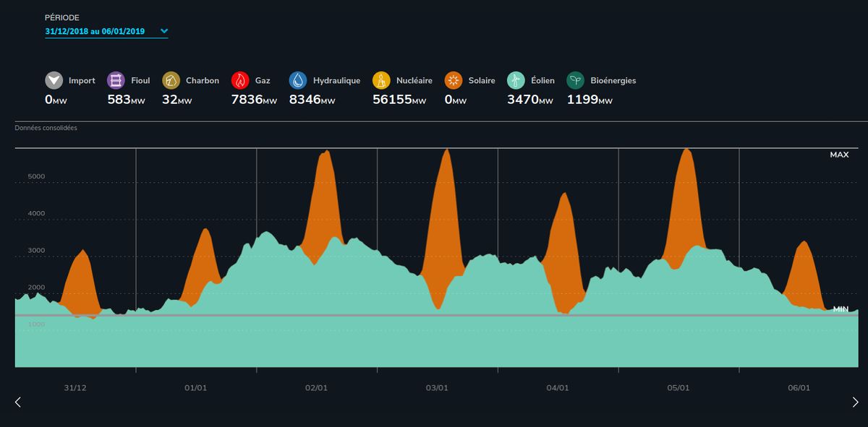868x427 pixels.
Task: Select the yellow Nucléaire icon
Action: click(381, 80)
